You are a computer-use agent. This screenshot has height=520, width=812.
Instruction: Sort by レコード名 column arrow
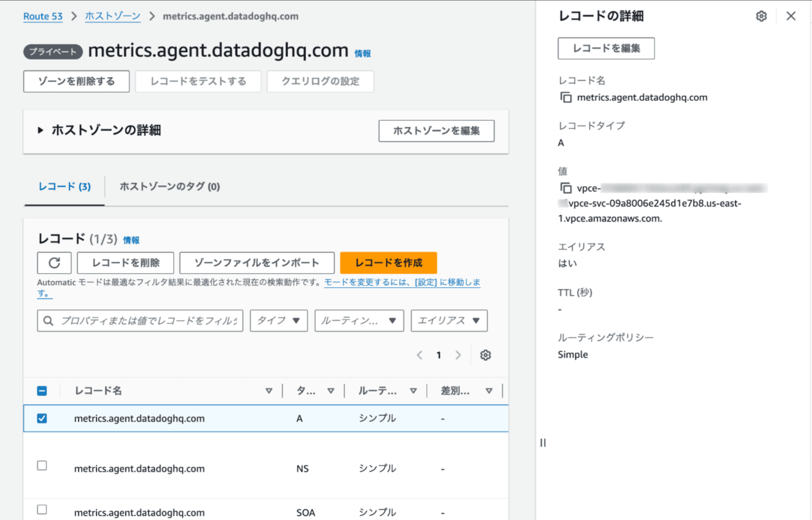269,391
